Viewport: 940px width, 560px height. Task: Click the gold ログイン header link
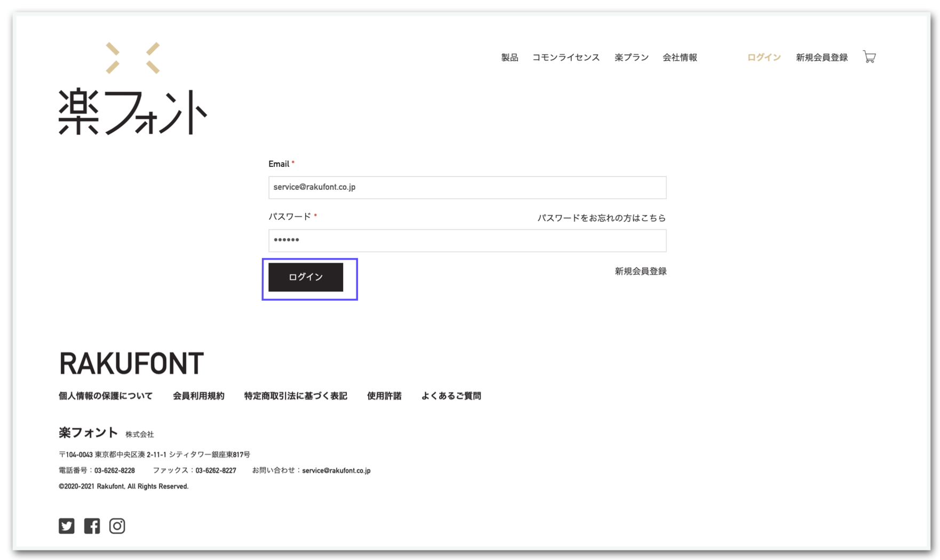coord(763,58)
